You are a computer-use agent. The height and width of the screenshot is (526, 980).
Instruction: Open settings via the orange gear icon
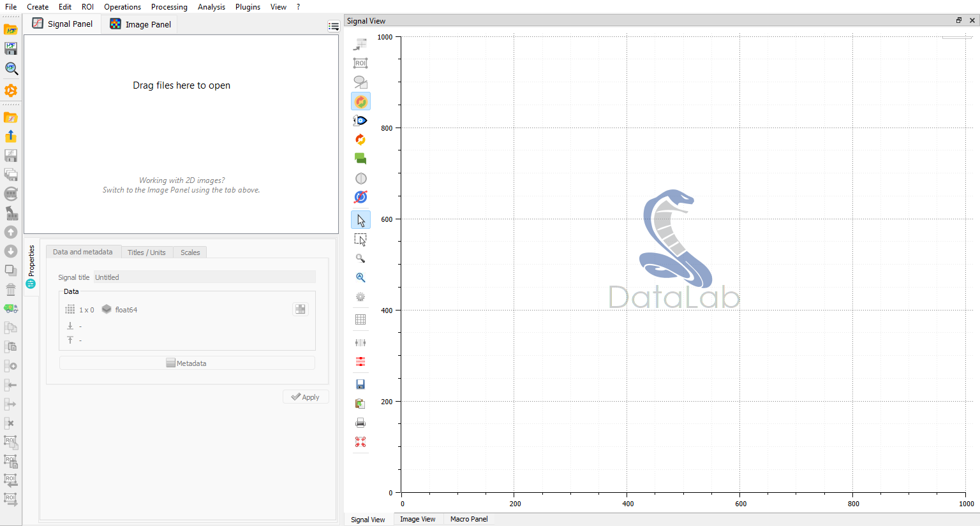pyautogui.click(x=11, y=91)
